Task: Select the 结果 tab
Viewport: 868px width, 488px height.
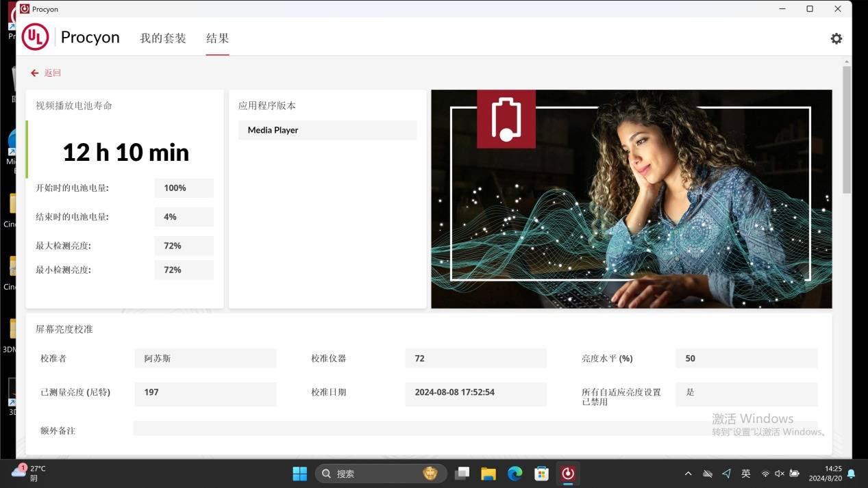Action: [217, 38]
